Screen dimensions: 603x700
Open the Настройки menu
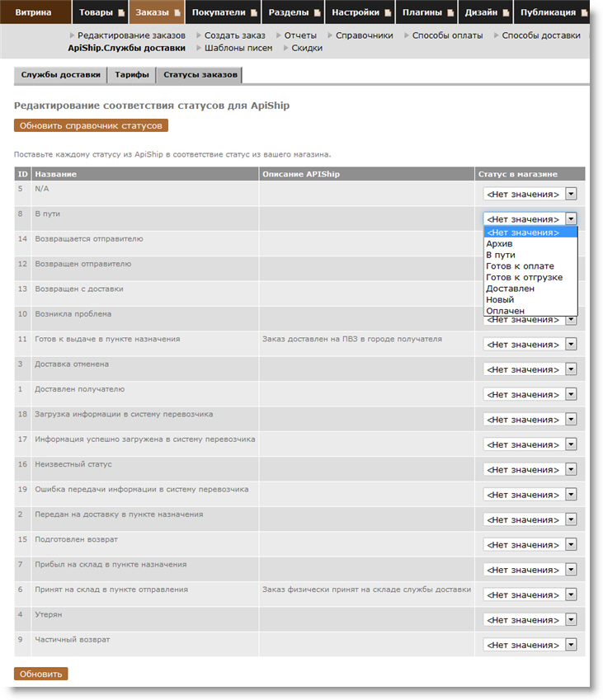coord(355,12)
